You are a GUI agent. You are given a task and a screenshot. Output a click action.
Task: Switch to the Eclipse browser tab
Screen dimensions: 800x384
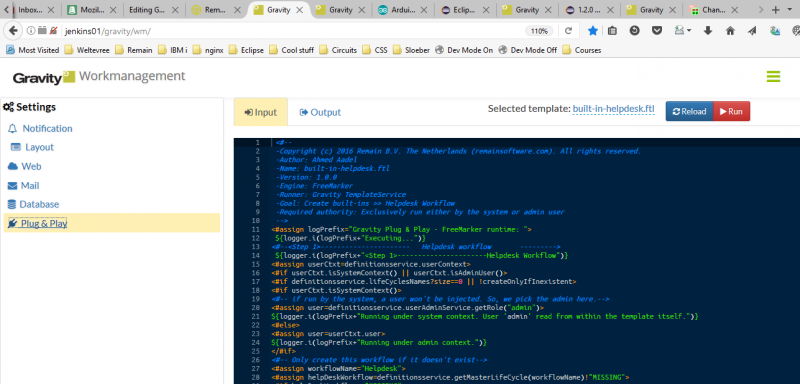pos(464,10)
